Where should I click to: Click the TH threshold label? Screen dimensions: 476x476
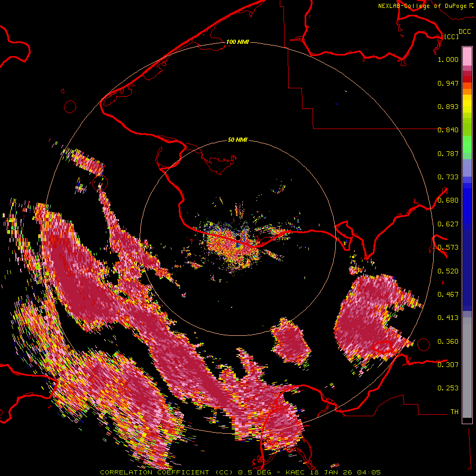(454, 412)
